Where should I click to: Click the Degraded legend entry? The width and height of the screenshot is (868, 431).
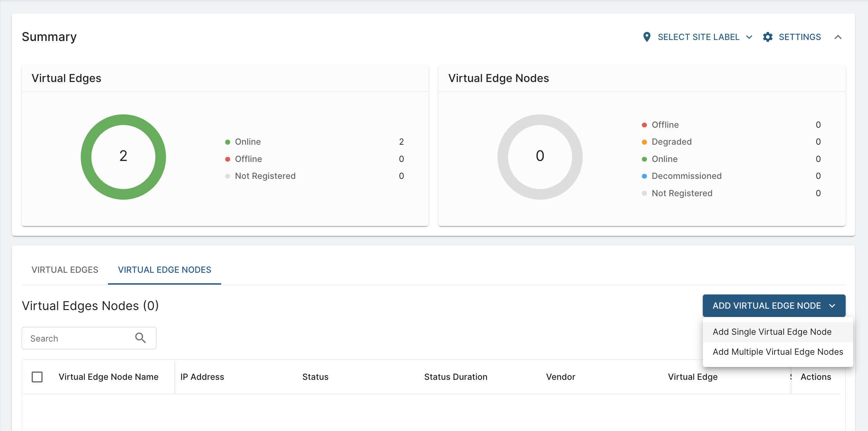(x=672, y=142)
